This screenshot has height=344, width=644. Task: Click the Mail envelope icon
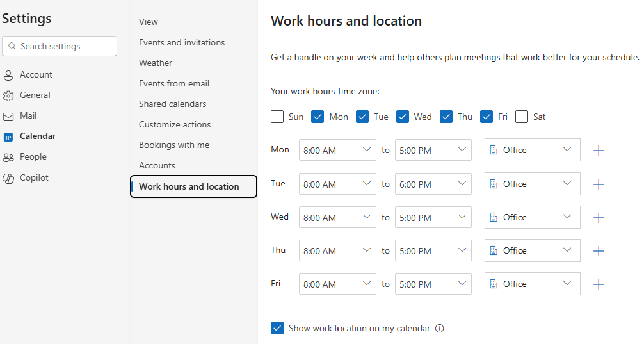pos(8,117)
